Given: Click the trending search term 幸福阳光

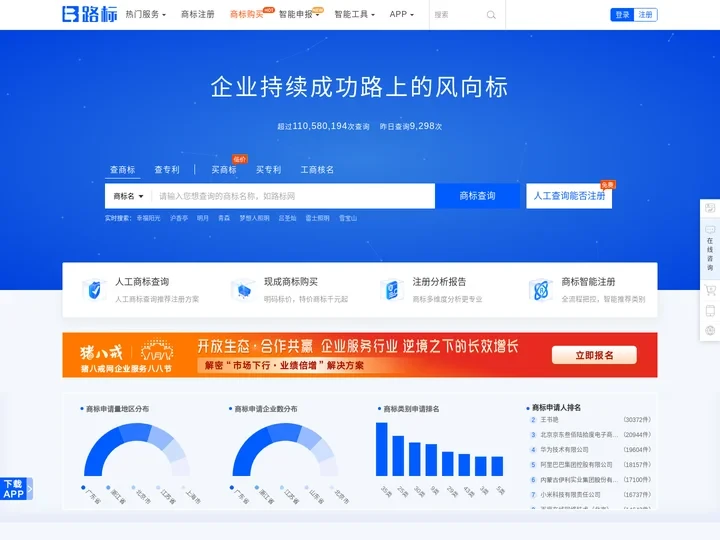Looking at the screenshot, I should pyautogui.click(x=148, y=218).
